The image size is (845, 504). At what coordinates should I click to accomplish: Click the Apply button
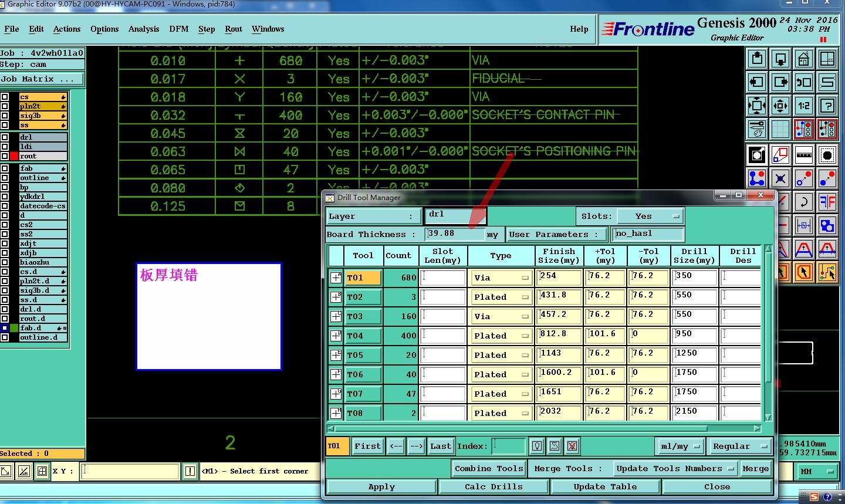381,486
